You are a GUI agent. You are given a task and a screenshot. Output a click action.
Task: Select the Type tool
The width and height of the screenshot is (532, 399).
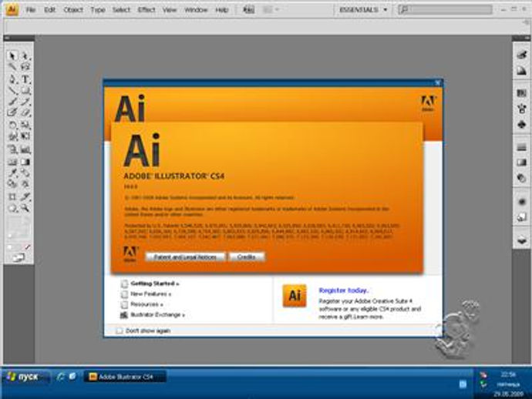(25, 79)
